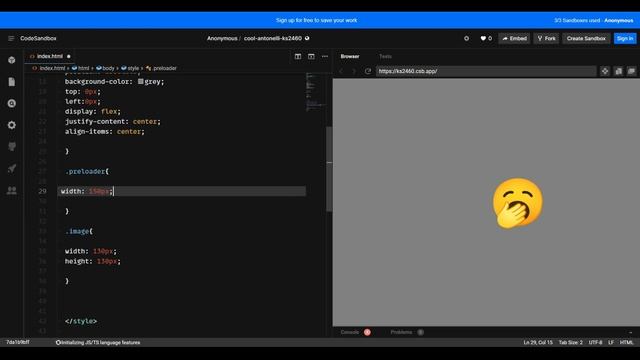Open the hamburger menu beside CodeSandbox
This screenshot has width=640, height=360.
click(11, 38)
